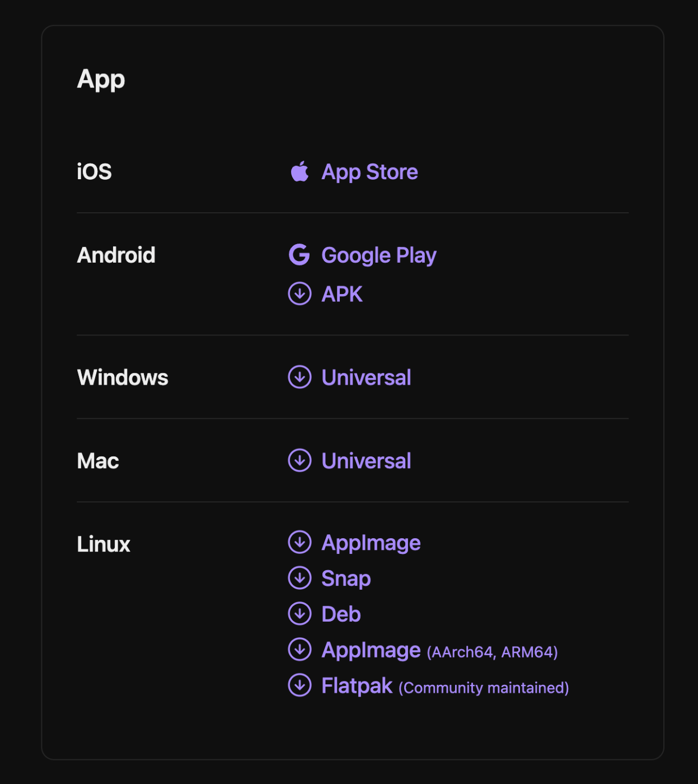Download the Linux AppImage
The width and height of the screenshot is (698, 784).
click(x=371, y=543)
